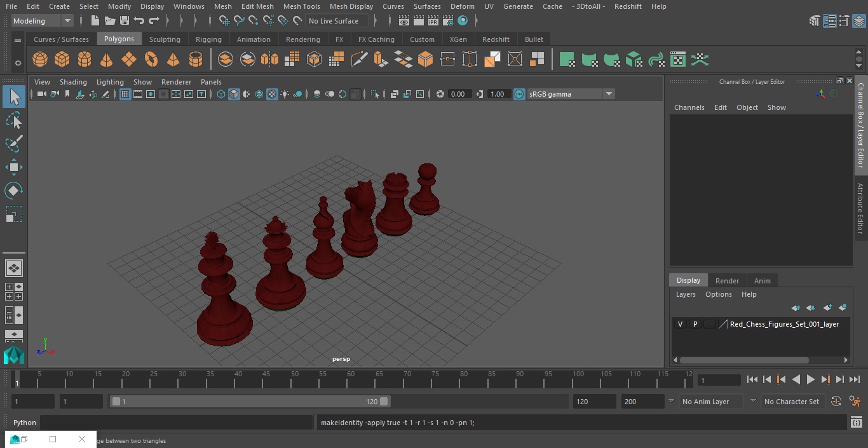This screenshot has width=868, height=448.
Task: Toggle playback P box of Red_Chess_Figures layer
Action: (x=695, y=324)
